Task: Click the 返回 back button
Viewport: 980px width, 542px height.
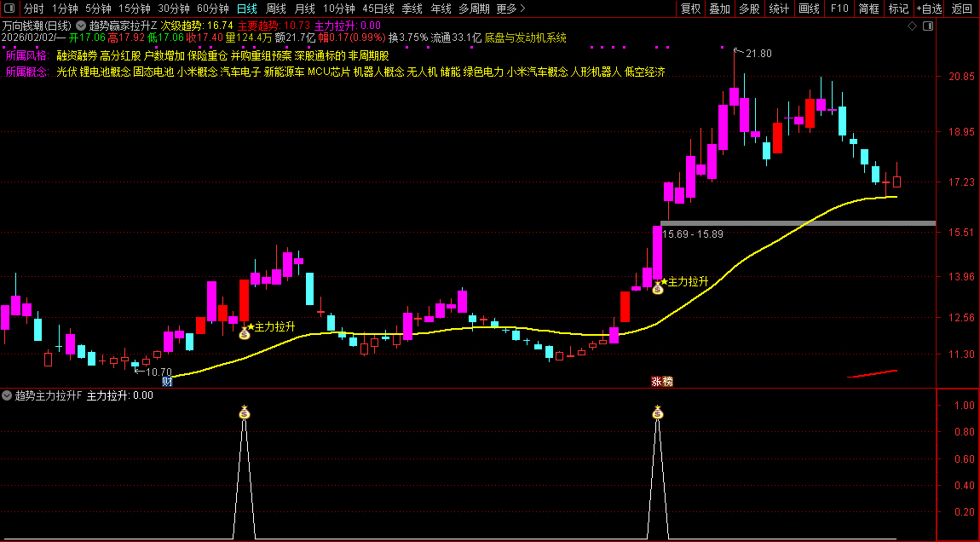Action: click(x=962, y=9)
